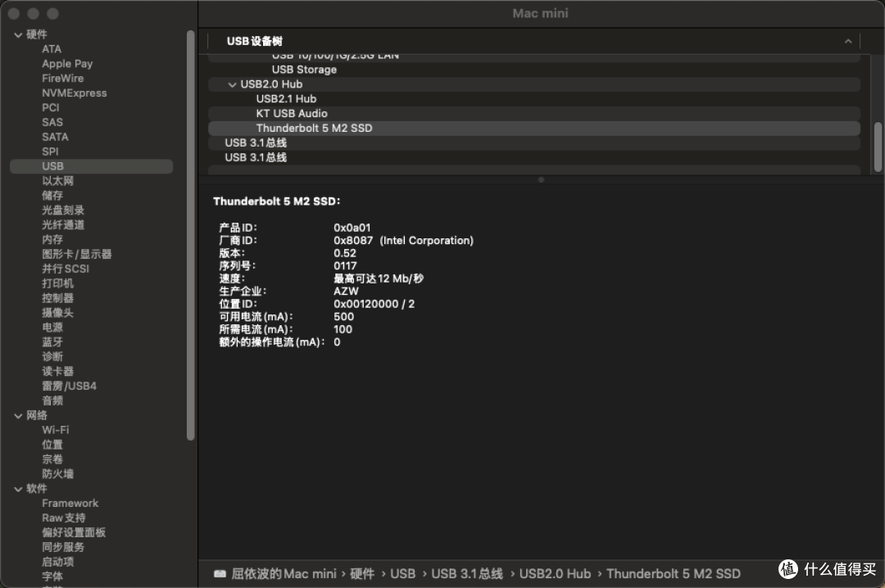The image size is (885, 588).
Task: Select 摄像头 in the sidebar
Action: tap(57, 313)
